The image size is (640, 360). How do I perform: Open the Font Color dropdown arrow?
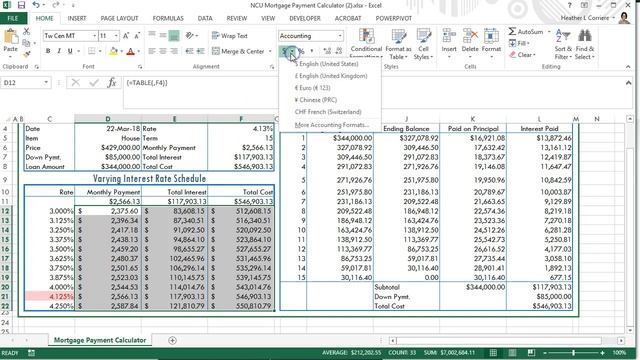tap(139, 51)
